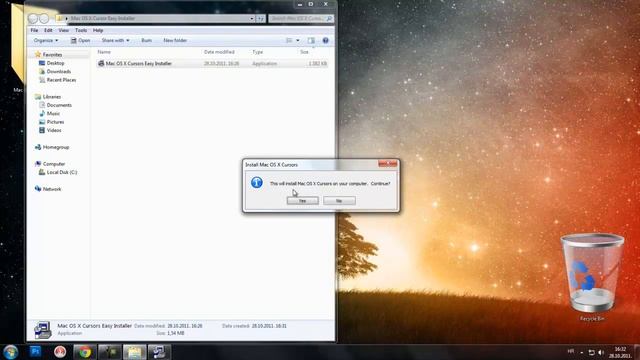Expand the Share with dropdown
The width and height of the screenshot is (640, 360).
116,40
